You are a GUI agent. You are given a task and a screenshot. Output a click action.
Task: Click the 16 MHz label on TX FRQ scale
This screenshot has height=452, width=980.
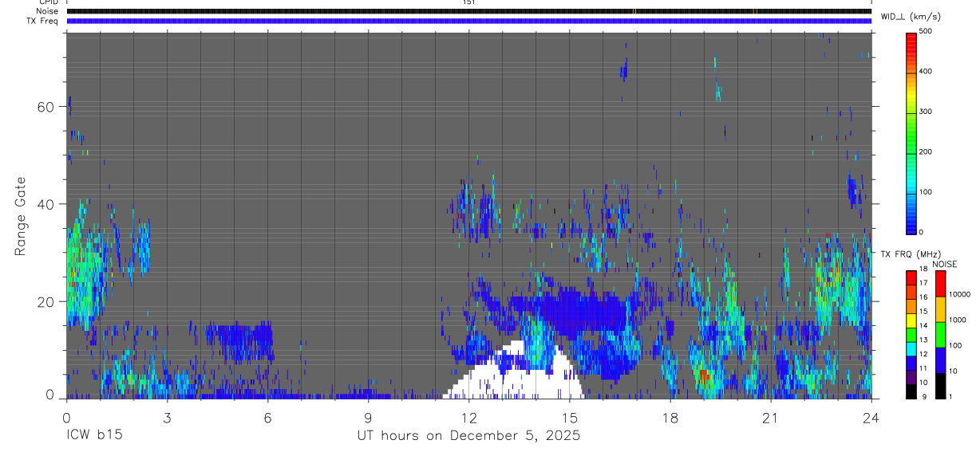point(923,297)
